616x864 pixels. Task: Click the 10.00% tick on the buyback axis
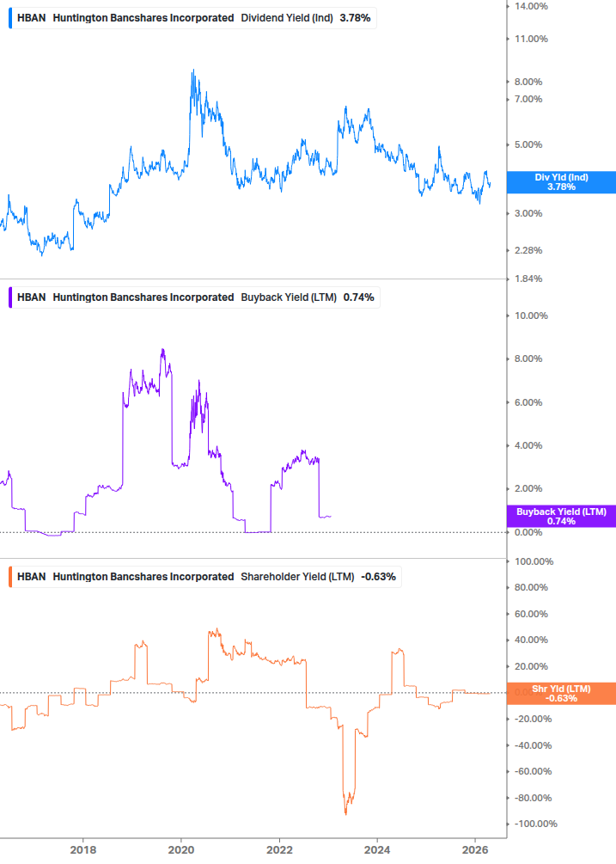(531, 316)
